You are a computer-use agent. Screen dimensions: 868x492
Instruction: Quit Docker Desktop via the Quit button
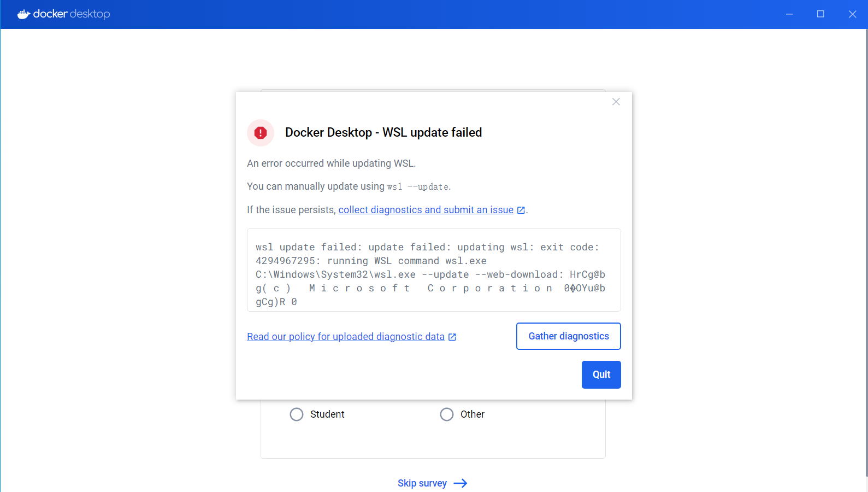pos(601,374)
